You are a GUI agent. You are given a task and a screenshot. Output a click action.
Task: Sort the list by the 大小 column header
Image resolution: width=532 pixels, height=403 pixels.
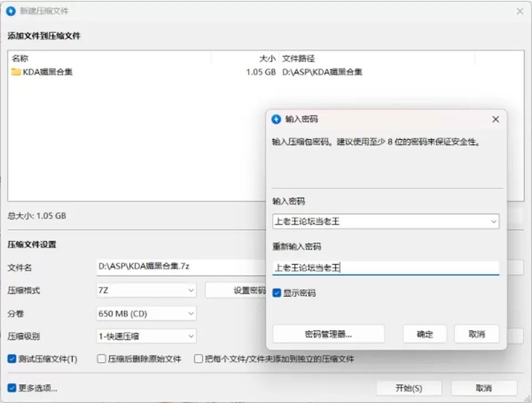click(267, 59)
